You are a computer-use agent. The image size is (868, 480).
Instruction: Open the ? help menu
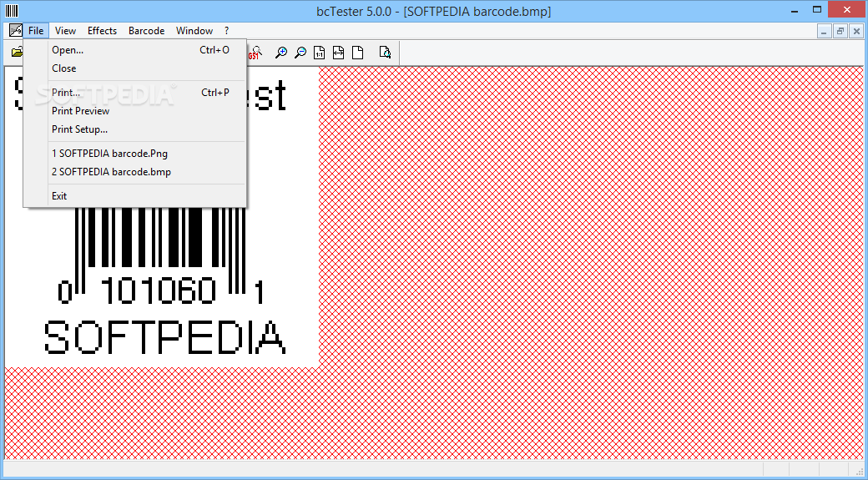point(226,30)
